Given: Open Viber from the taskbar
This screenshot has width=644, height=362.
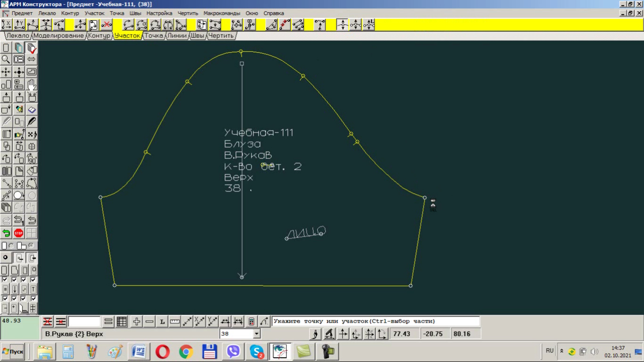Looking at the screenshot, I should [x=233, y=351].
